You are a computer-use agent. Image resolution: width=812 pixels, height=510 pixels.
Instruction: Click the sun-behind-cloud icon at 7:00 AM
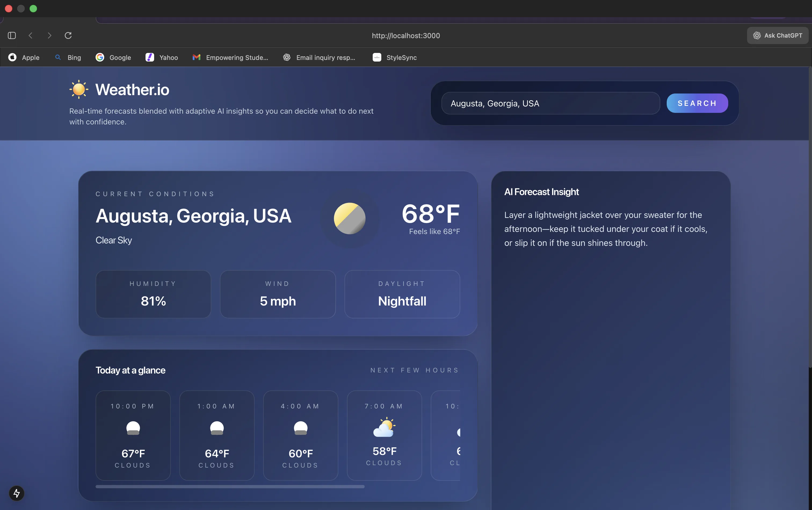point(384,427)
